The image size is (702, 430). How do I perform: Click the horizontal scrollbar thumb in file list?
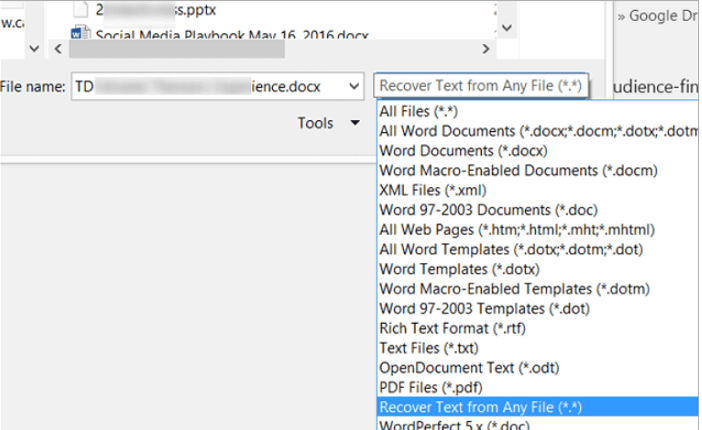[177, 49]
